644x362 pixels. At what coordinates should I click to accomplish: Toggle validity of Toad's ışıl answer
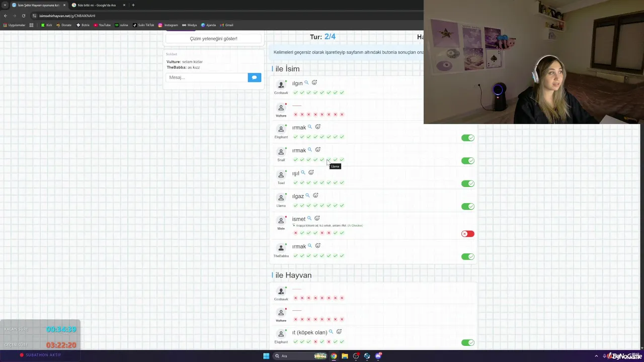click(468, 184)
